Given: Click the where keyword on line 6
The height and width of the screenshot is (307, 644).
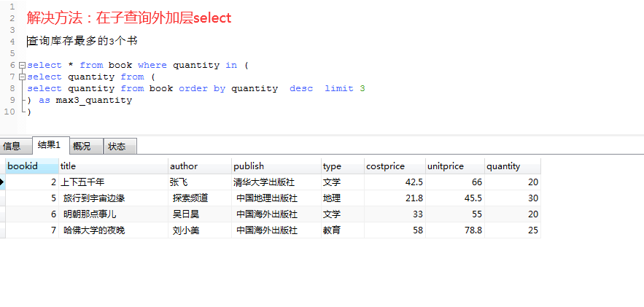Looking at the screenshot, I should [152, 65].
